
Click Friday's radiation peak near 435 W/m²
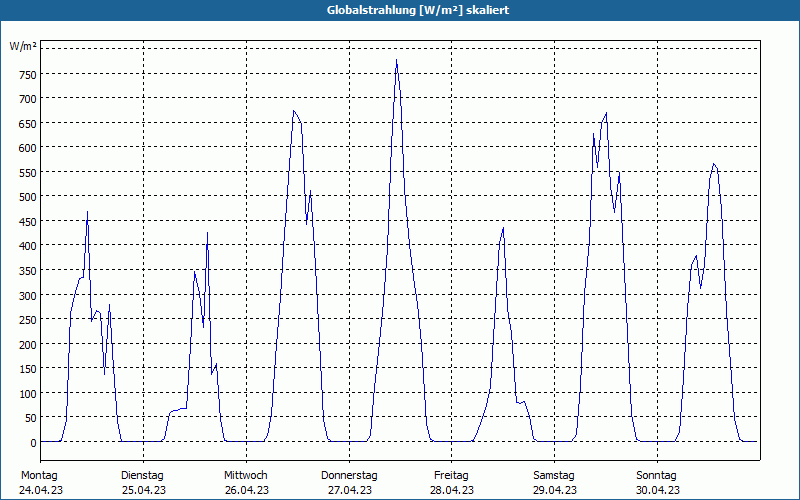tap(503, 228)
